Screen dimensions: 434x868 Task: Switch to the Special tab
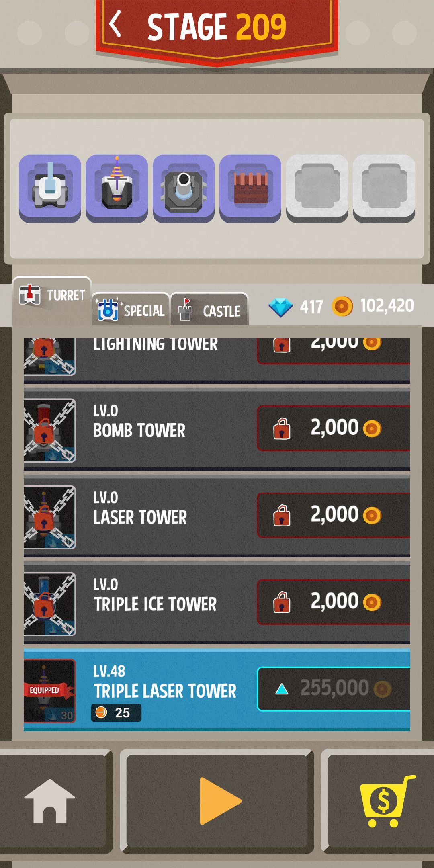(131, 309)
